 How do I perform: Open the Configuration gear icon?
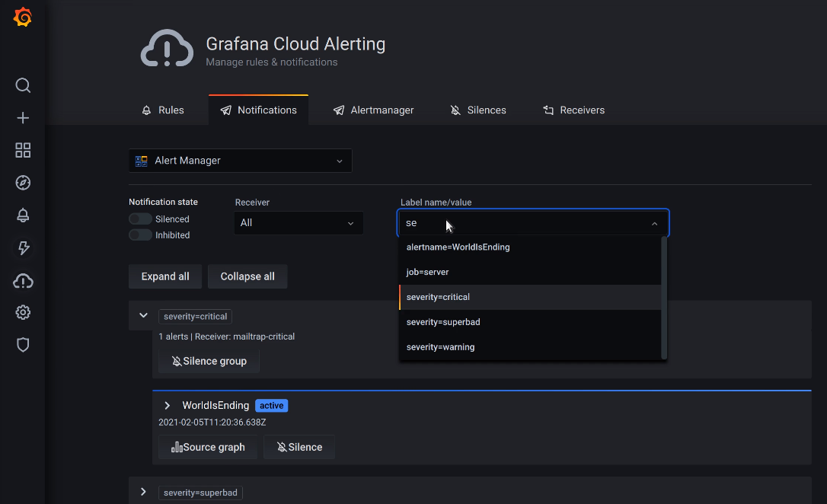pyautogui.click(x=22, y=312)
